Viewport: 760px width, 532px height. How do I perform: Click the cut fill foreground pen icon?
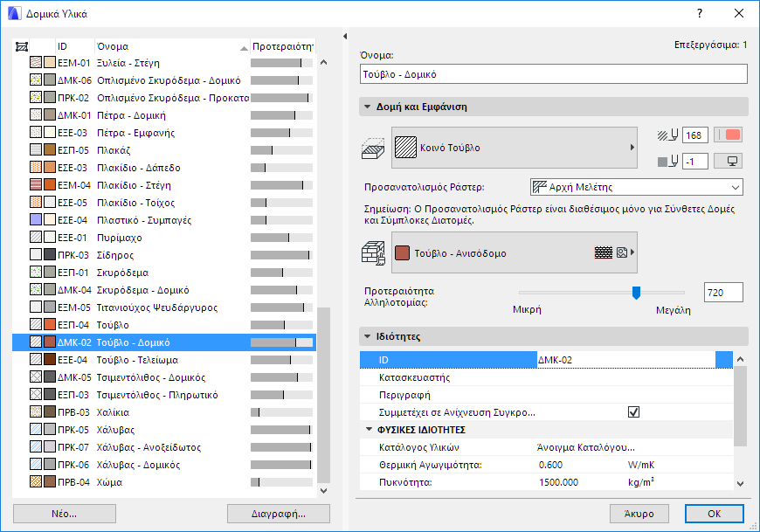[x=668, y=135]
